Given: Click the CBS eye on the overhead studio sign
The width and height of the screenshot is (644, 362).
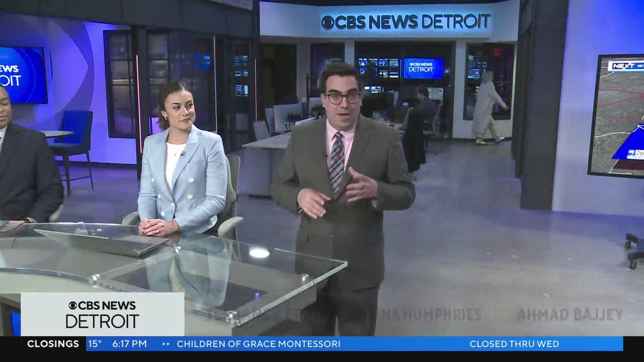Looking at the screenshot, I should point(328,22).
